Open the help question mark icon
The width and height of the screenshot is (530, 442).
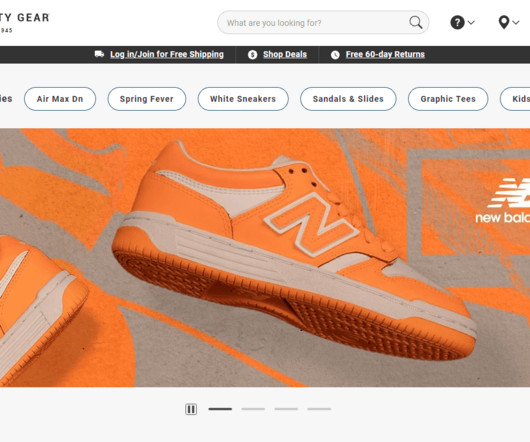[x=457, y=23]
